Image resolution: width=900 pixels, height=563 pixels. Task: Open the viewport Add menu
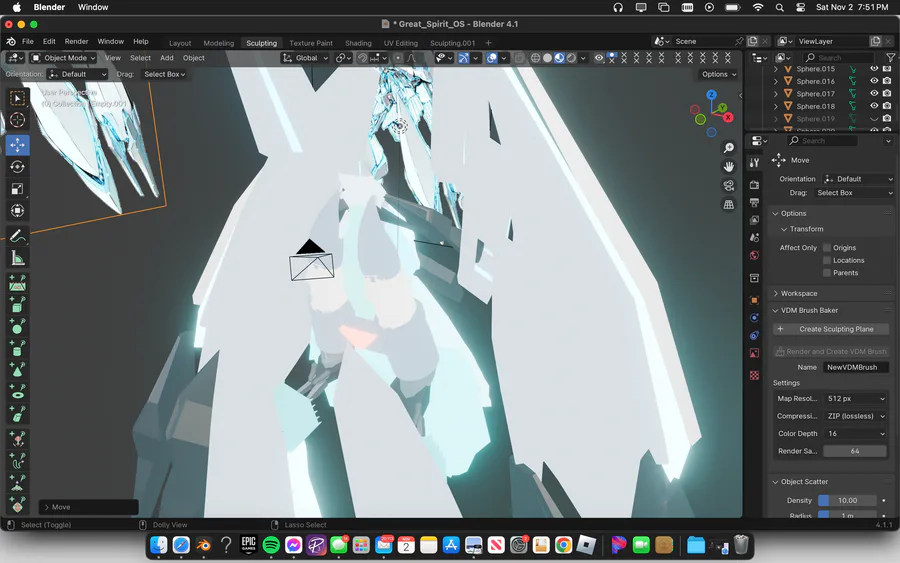166,58
